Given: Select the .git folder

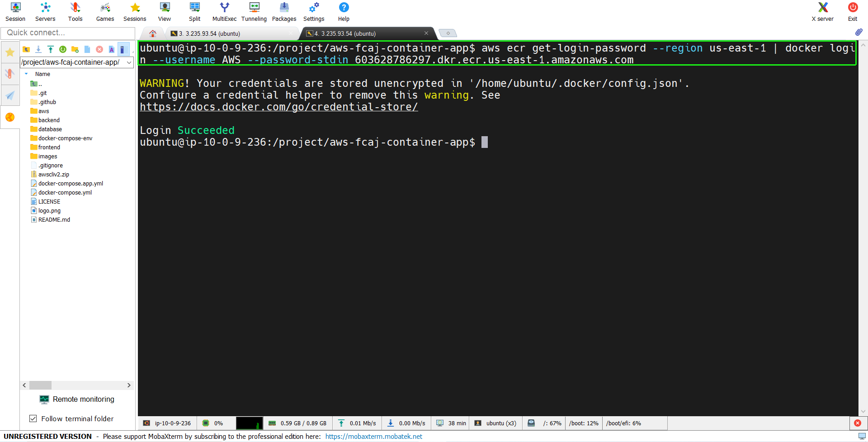Looking at the screenshot, I should (39, 93).
